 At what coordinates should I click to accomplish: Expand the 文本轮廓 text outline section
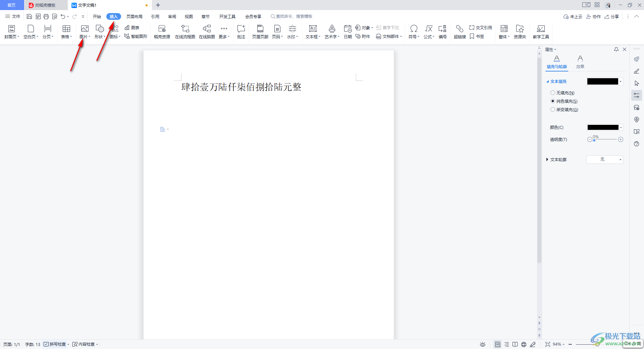(547, 159)
